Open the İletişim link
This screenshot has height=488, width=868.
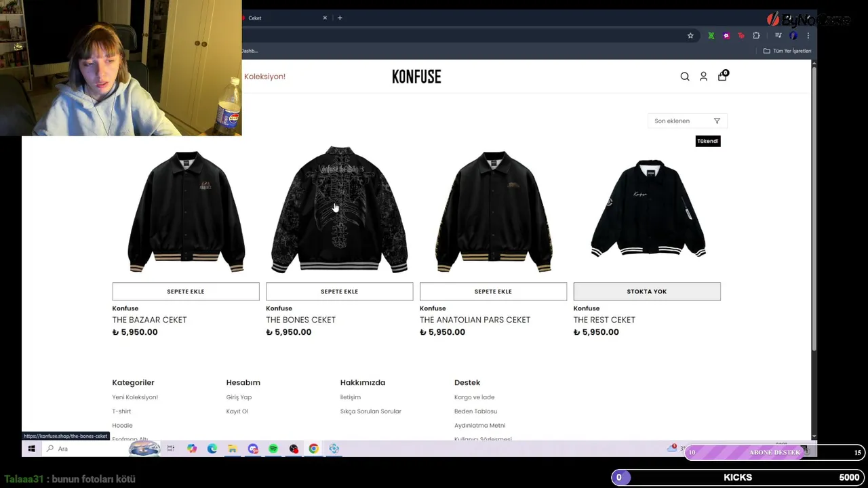click(x=350, y=397)
